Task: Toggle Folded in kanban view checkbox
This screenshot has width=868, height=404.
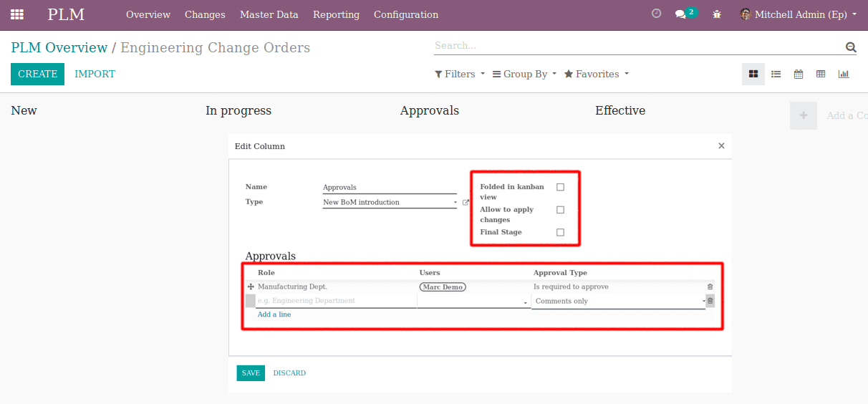Action: click(x=560, y=187)
